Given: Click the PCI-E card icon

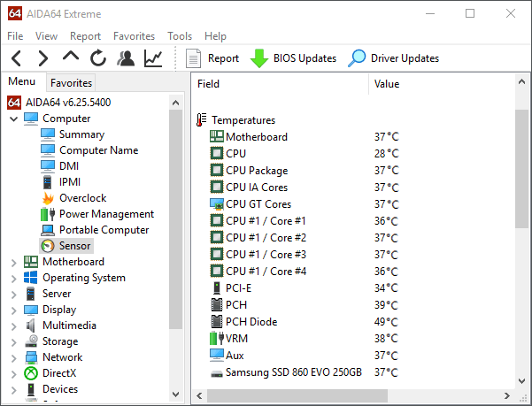Looking at the screenshot, I should pyautogui.click(x=217, y=288).
